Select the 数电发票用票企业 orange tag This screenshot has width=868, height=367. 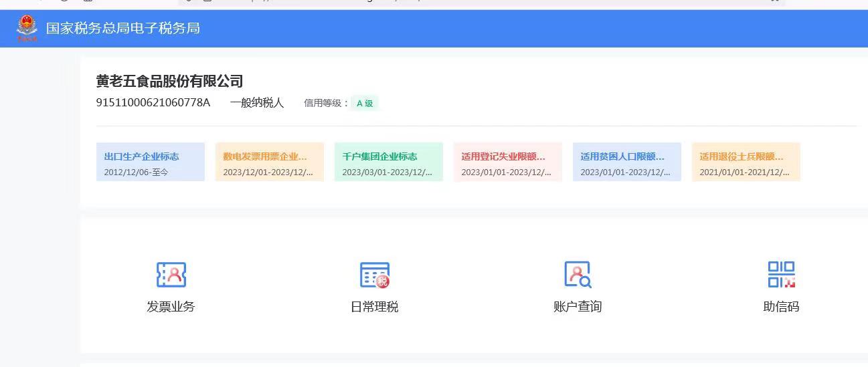click(270, 162)
